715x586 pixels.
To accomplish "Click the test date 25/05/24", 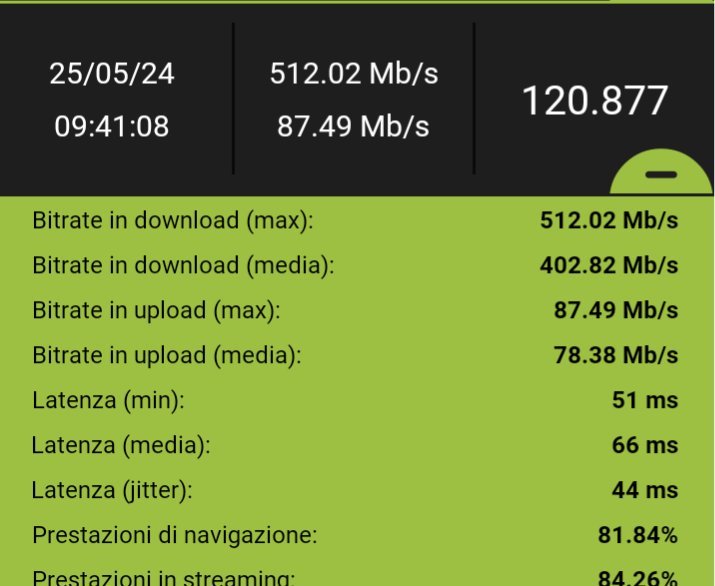I will 111,75.
